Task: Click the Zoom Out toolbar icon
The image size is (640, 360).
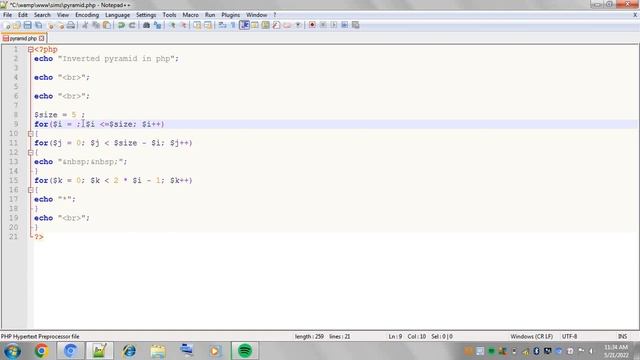Action: coord(183,25)
